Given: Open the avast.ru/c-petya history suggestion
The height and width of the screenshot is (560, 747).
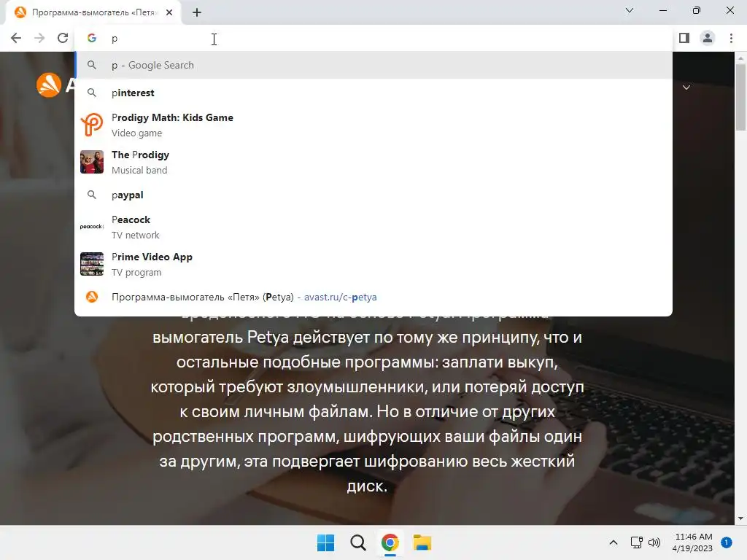Looking at the screenshot, I should [x=373, y=297].
